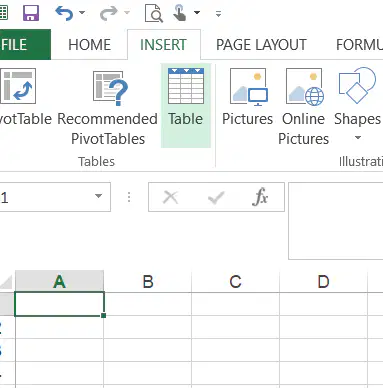The image size is (383, 388).
Task: Insert Online Pictures
Action: coord(304,107)
